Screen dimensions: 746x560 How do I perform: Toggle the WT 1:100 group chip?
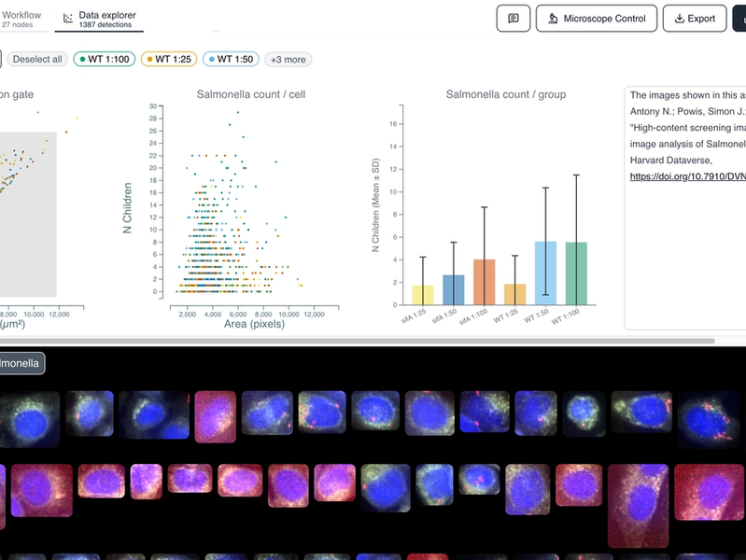tap(105, 59)
